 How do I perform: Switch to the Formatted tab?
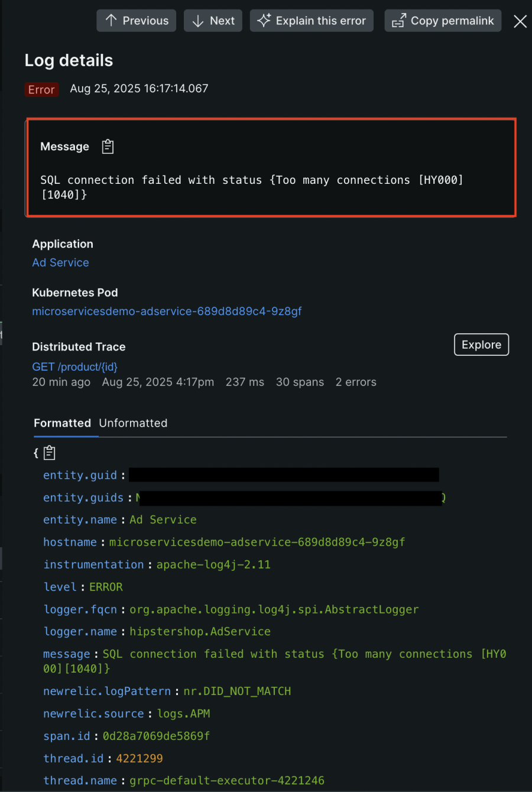point(62,423)
